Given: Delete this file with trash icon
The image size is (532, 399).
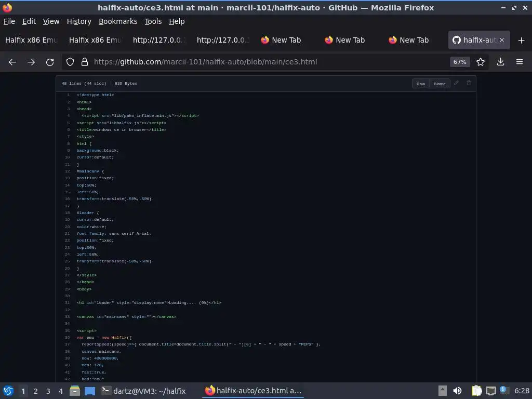Looking at the screenshot, I should coord(469,83).
